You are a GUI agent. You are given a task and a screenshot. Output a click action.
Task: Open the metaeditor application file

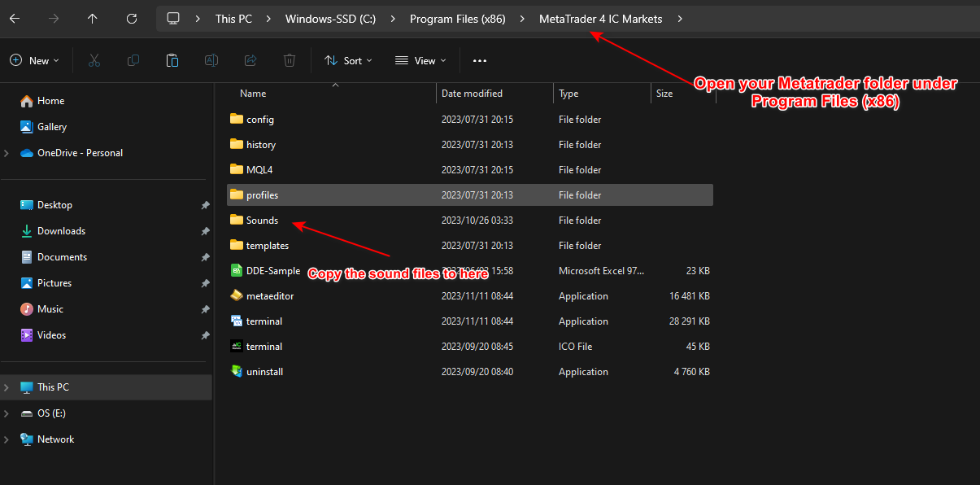269,296
